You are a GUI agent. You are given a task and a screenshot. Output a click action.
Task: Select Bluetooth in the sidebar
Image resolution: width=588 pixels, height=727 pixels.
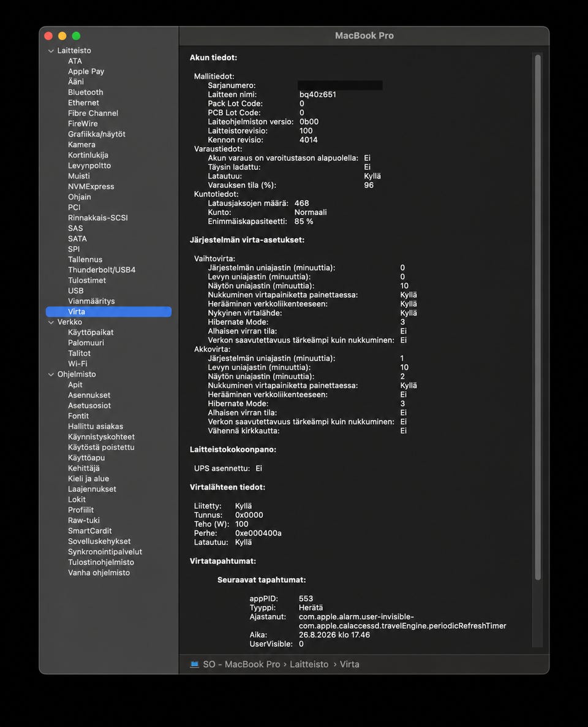click(x=85, y=93)
